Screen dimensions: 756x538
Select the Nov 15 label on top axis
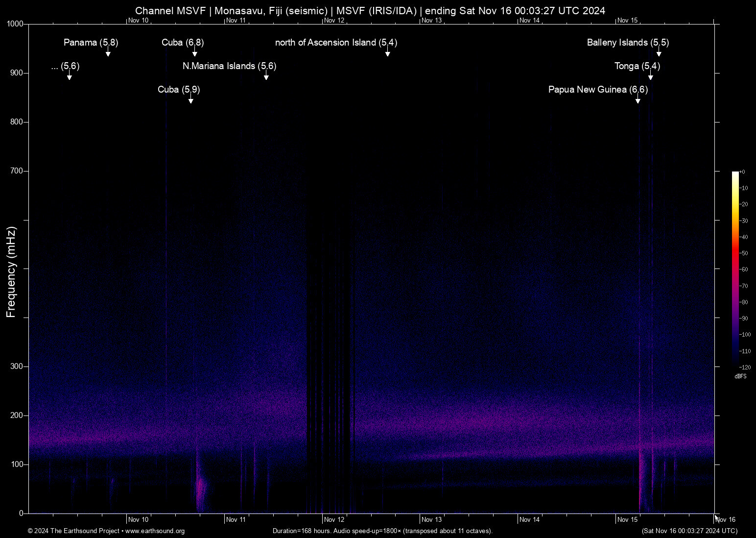(627, 21)
